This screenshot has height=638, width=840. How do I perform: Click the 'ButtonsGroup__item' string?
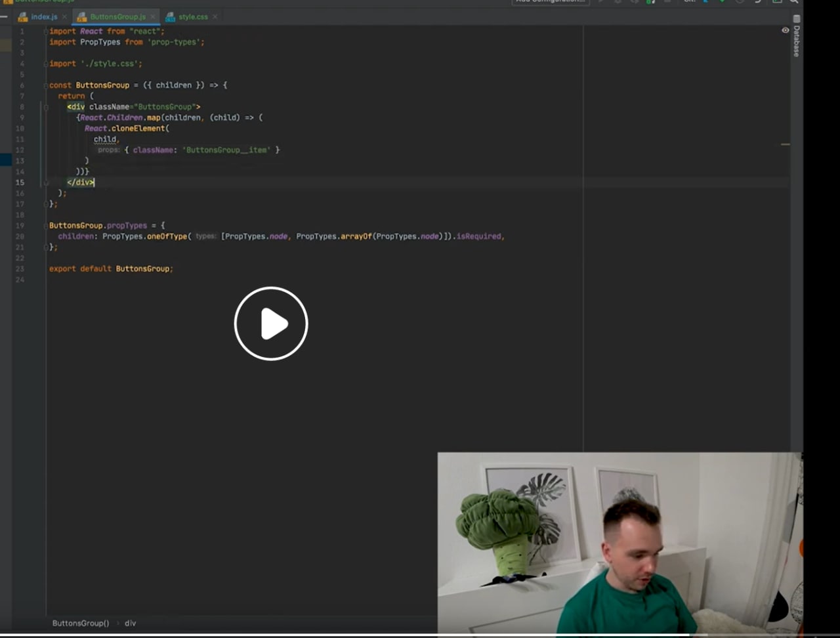[226, 150]
